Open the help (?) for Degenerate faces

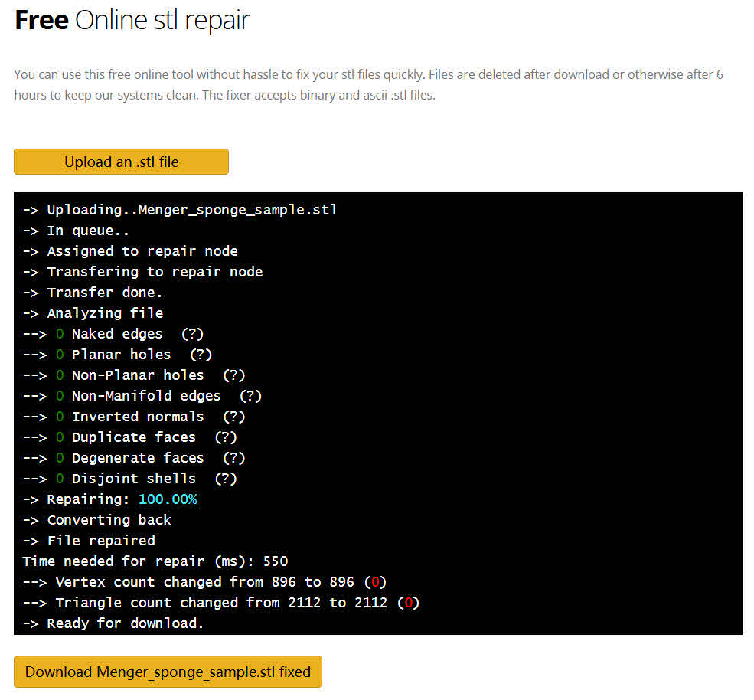(x=233, y=458)
